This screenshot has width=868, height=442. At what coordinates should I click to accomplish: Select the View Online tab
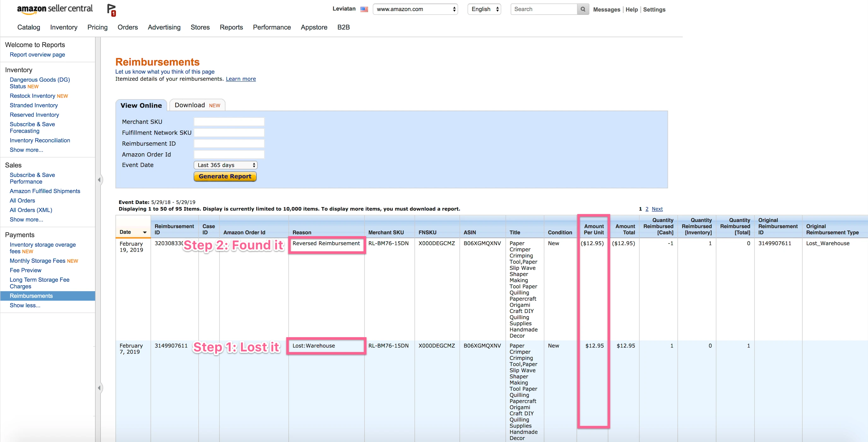coord(141,105)
